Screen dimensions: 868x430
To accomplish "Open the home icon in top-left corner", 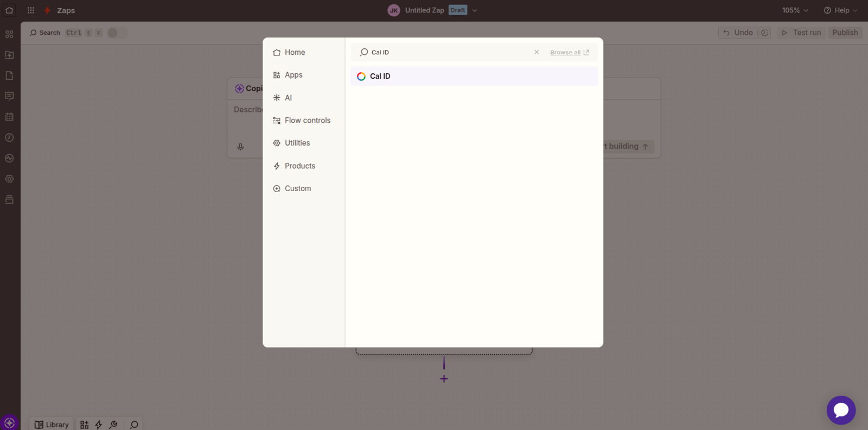I will click(x=9, y=10).
